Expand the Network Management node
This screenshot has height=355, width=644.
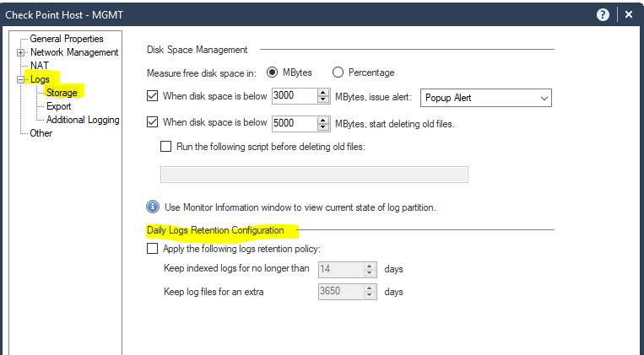pyautogui.click(x=20, y=52)
